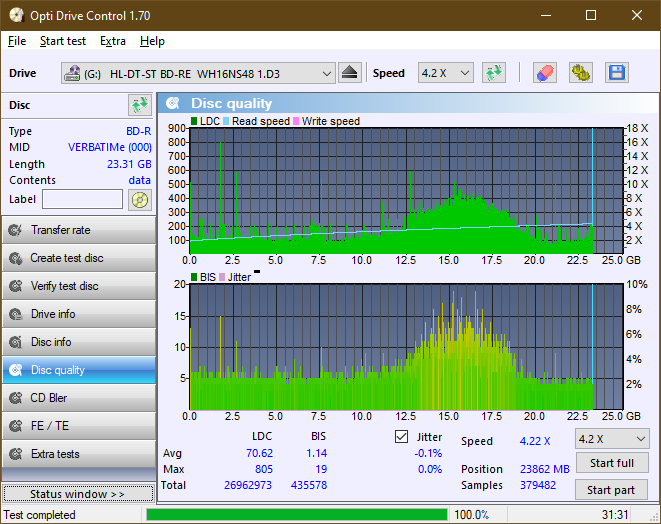Click the LDC average 70.62 value
The width and height of the screenshot is (661, 524).
pyautogui.click(x=259, y=453)
